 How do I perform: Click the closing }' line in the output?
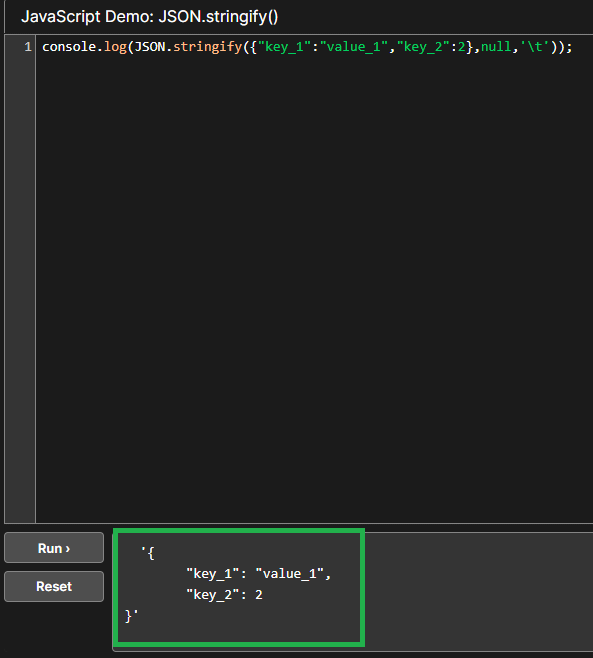[132, 616]
